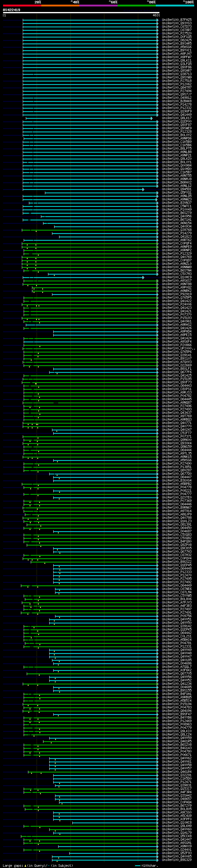Select label UniRef100_Q19UF9
The width and height of the screenshot is (197, 868).
click(x=176, y=111)
